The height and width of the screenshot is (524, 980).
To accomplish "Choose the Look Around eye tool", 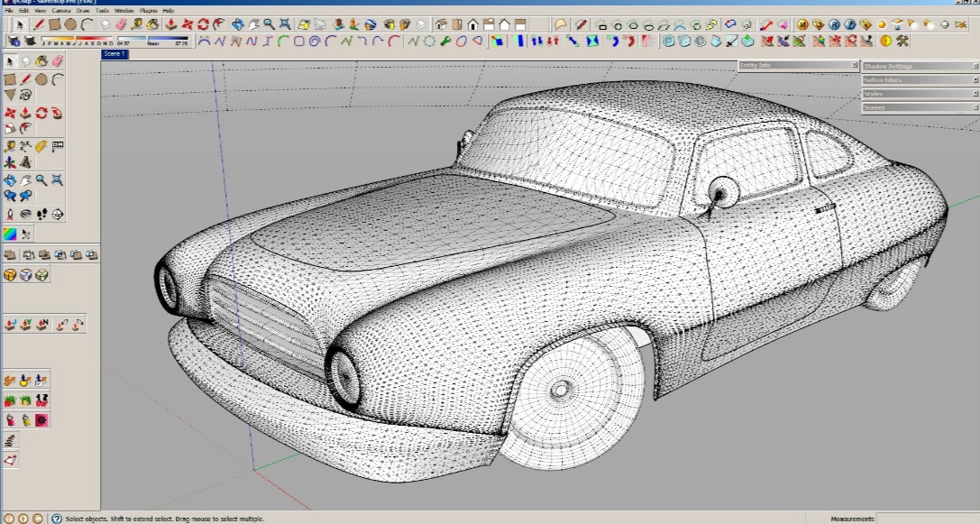I will 25,215.
